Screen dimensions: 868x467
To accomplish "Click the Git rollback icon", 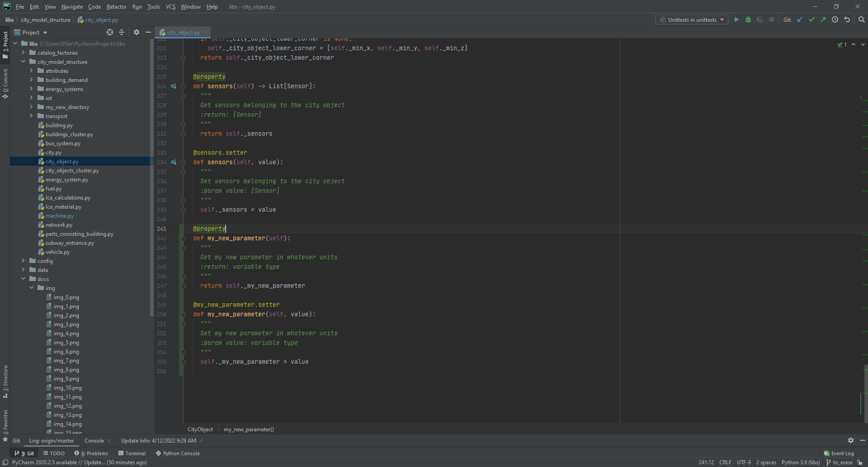I will click(847, 19).
